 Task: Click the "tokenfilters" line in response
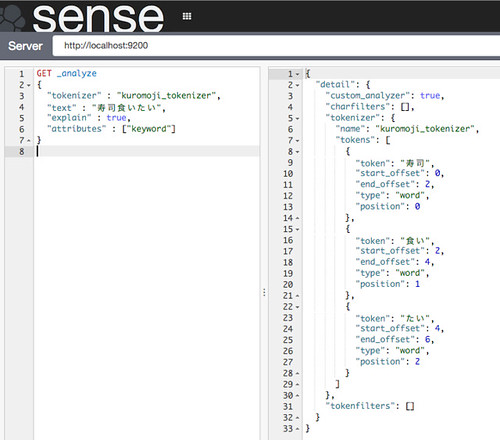tap(370, 406)
